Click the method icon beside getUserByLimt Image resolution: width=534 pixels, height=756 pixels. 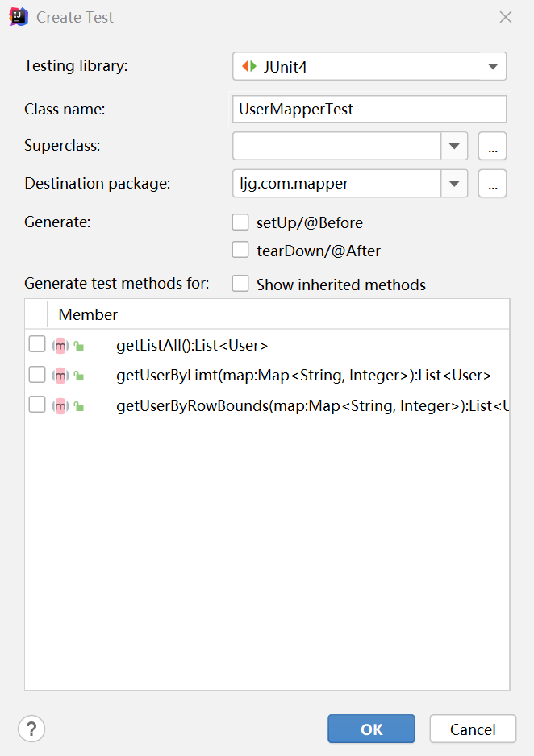[x=60, y=376]
